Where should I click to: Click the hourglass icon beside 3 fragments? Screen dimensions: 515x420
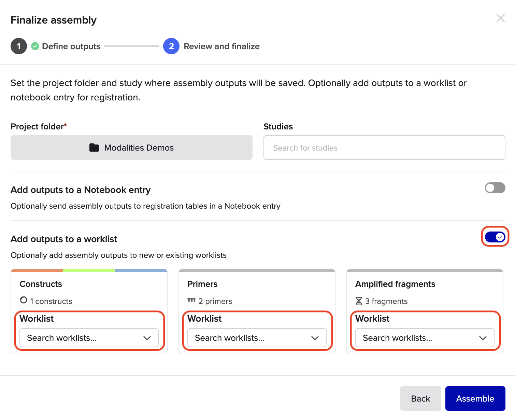tap(359, 301)
